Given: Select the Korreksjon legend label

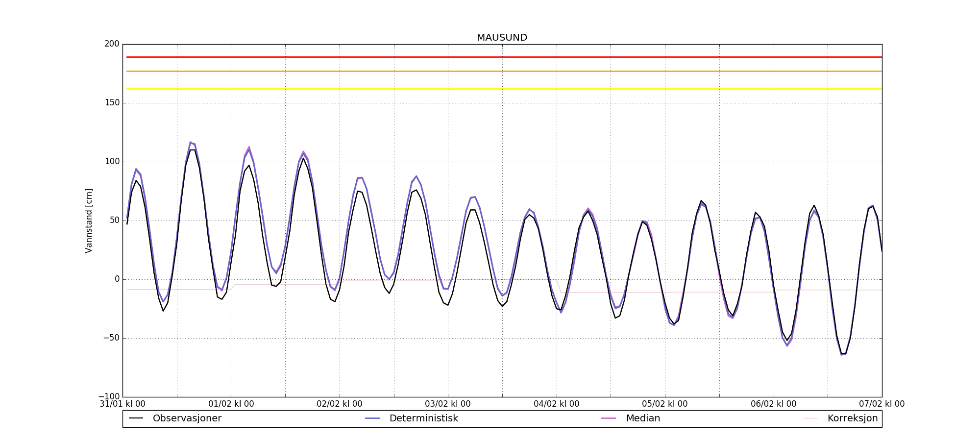Looking at the screenshot, I should coord(852,418).
